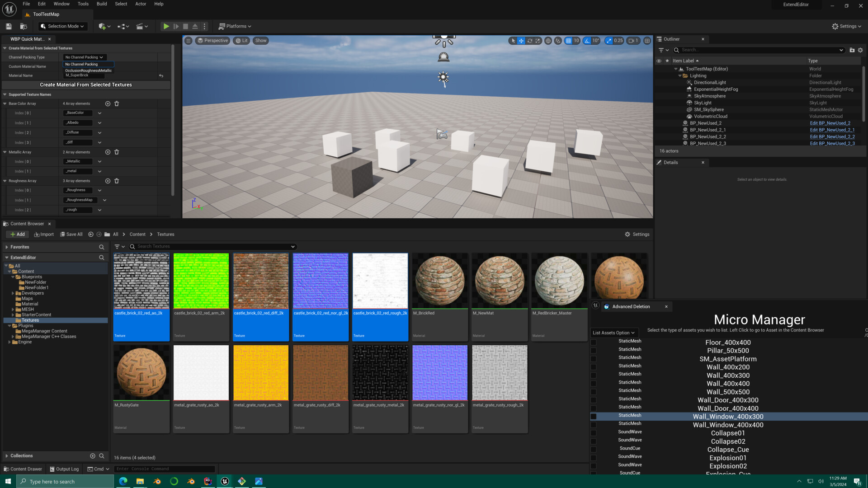Screen dimensions: 868x488
Task: Select the Rotate tool in the viewport toolbar
Action: (x=529, y=41)
